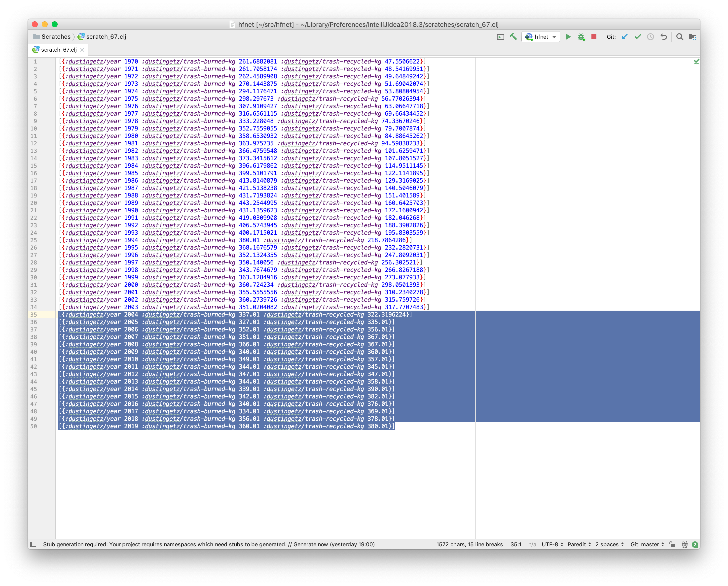The width and height of the screenshot is (728, 586).
Task: Click the Hector inspection profile icon
Action: click(684, 544)
